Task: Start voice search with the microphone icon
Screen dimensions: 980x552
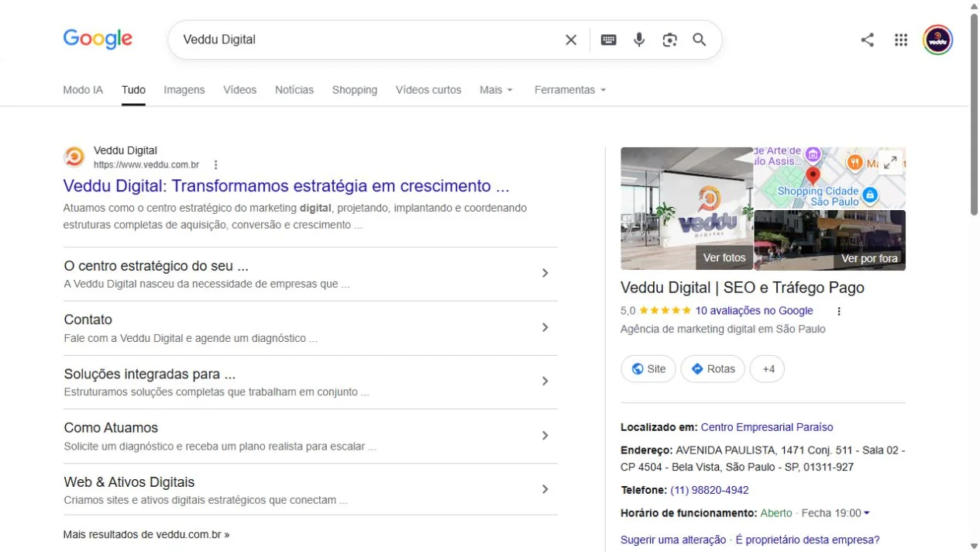Action: click(639, 40)
